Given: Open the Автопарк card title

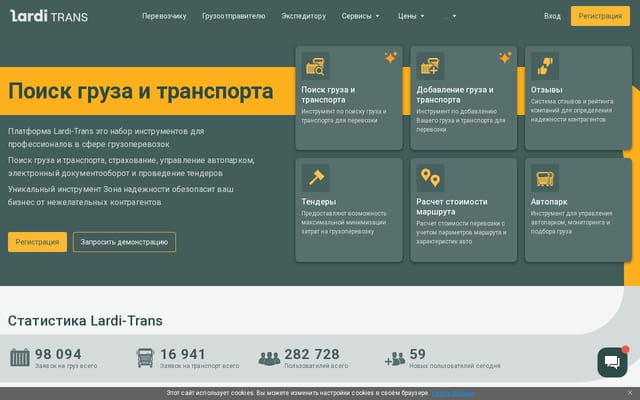Looking at the screenshot, I should (549, 202).
